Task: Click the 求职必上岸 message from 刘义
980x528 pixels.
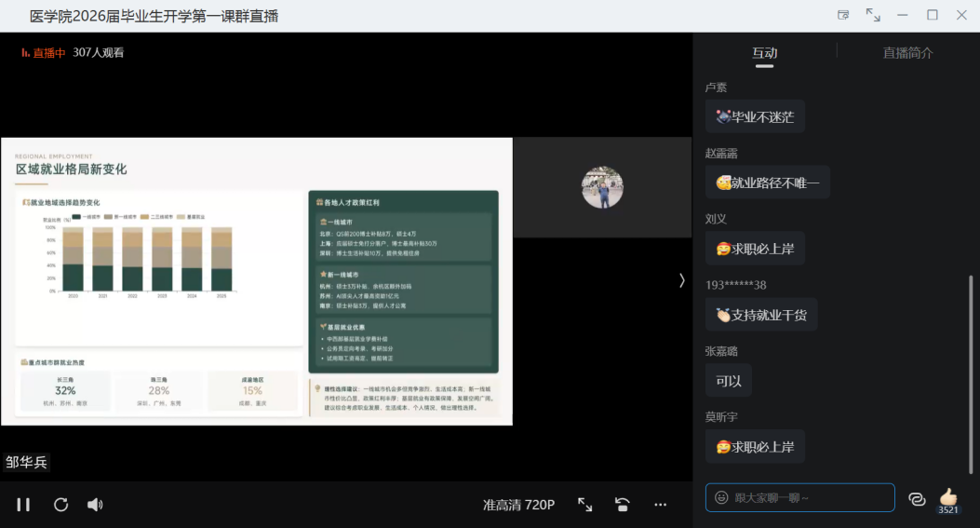Action: pos(755,249)
